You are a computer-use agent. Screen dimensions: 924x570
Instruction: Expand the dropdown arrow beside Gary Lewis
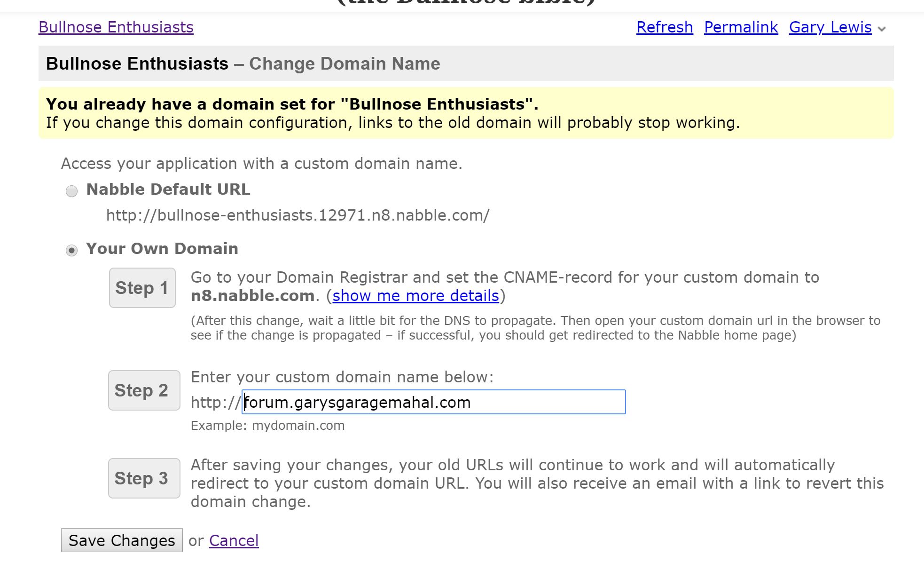pos(882,29)
